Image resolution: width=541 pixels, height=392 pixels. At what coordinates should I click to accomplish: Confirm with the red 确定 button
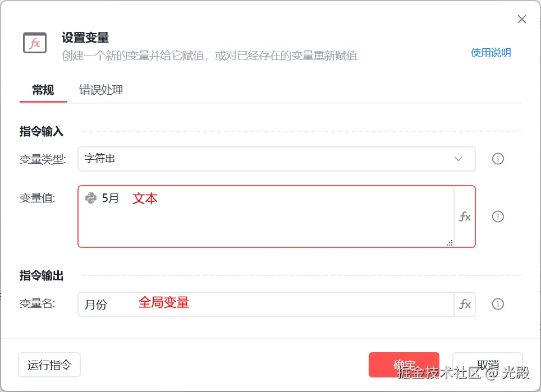(x=404, y=365)
